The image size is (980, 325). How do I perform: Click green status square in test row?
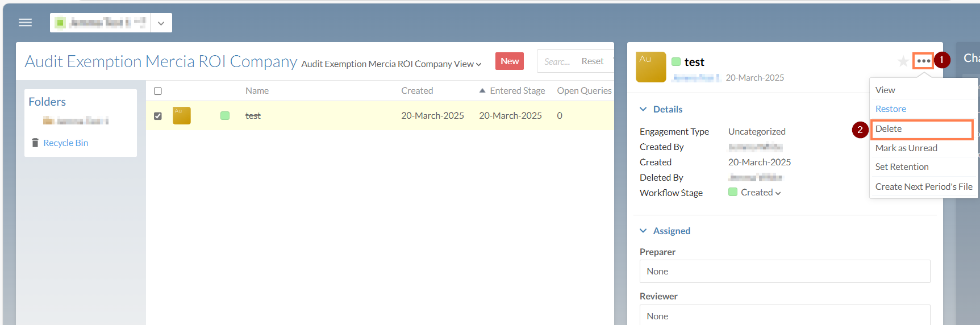coord(225,116)
